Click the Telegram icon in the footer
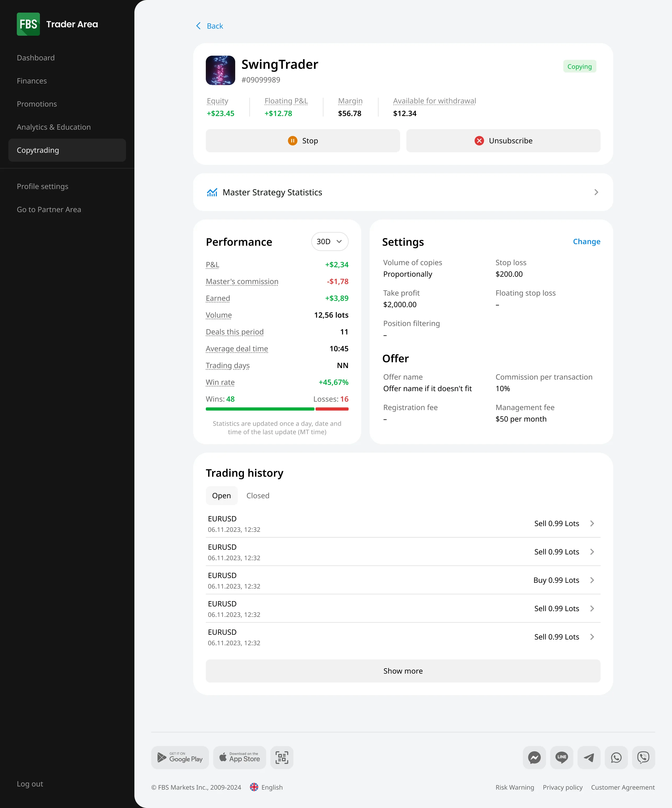This screenshot has width=672, height=808. [x=589, y=758]
